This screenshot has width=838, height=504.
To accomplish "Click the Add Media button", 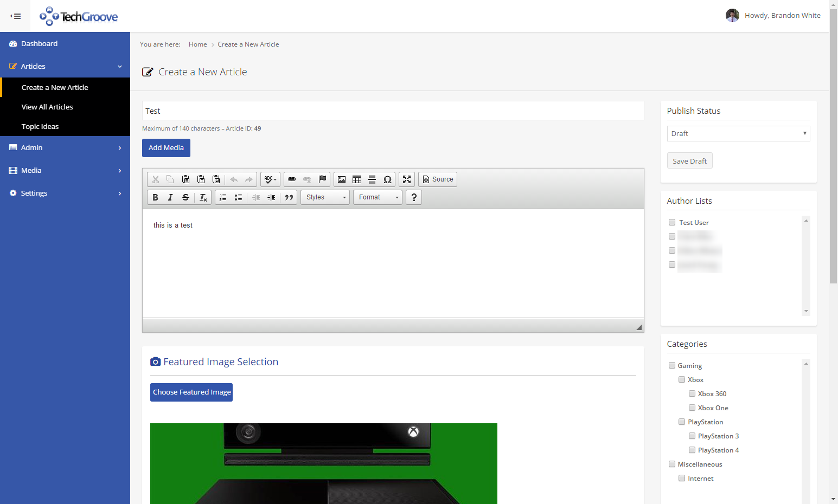I will coord(166,148).
